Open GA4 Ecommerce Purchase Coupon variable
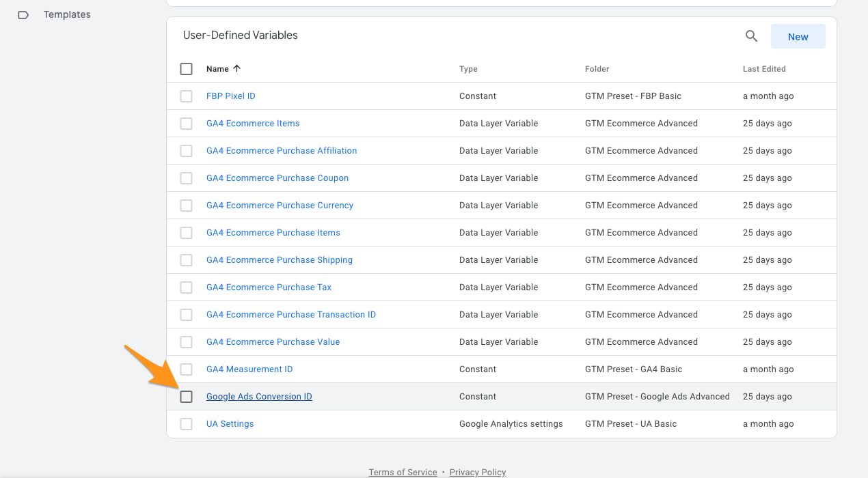The height and width of the screenshot is (478, 868). click(277, 178)
